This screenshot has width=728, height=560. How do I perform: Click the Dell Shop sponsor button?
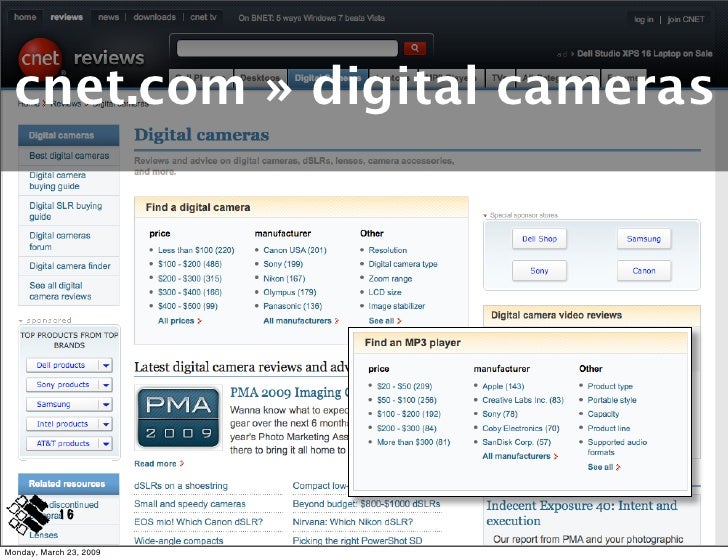pyautogui.click(x=539, y=239)
